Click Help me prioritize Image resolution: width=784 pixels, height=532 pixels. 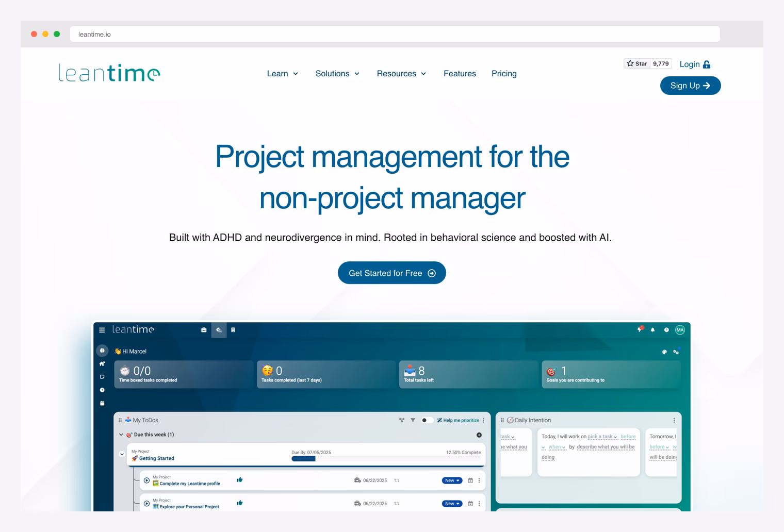tap(458, 420)
